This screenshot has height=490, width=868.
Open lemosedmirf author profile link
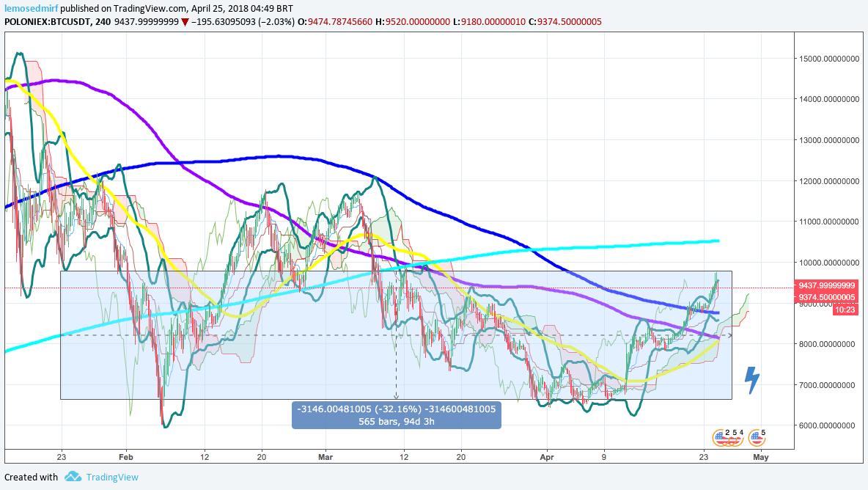point(31,9)
